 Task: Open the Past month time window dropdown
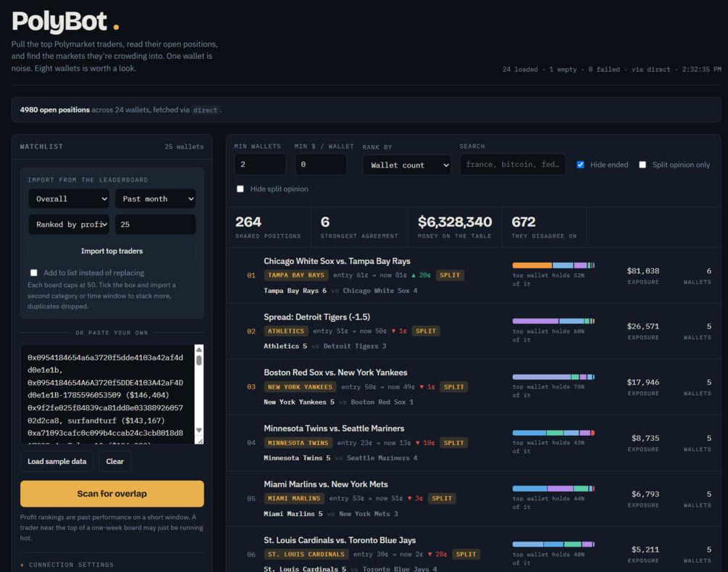point(156,199)
